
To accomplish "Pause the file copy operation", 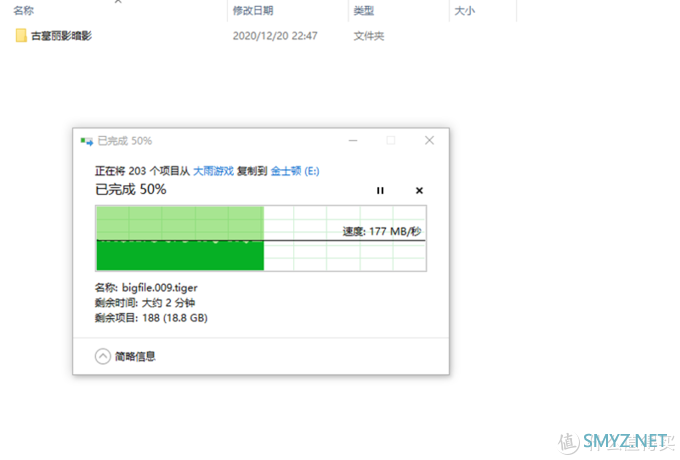I will [380, 191].
